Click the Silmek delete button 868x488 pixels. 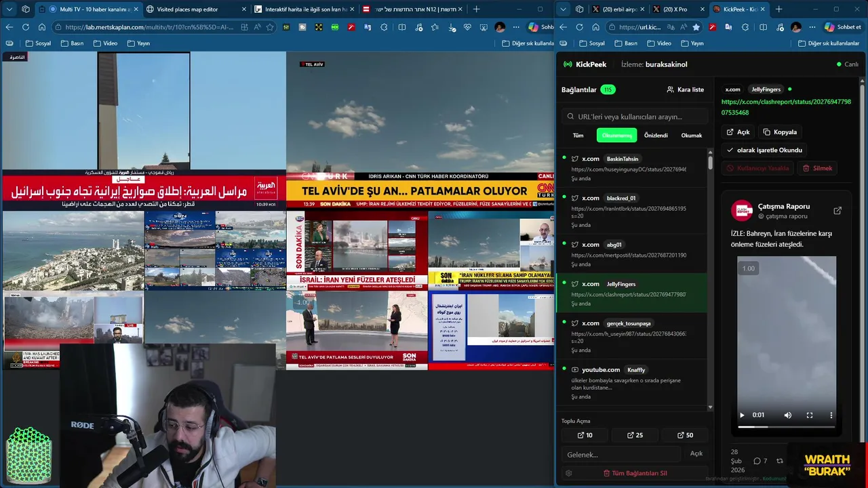[817, 168]
